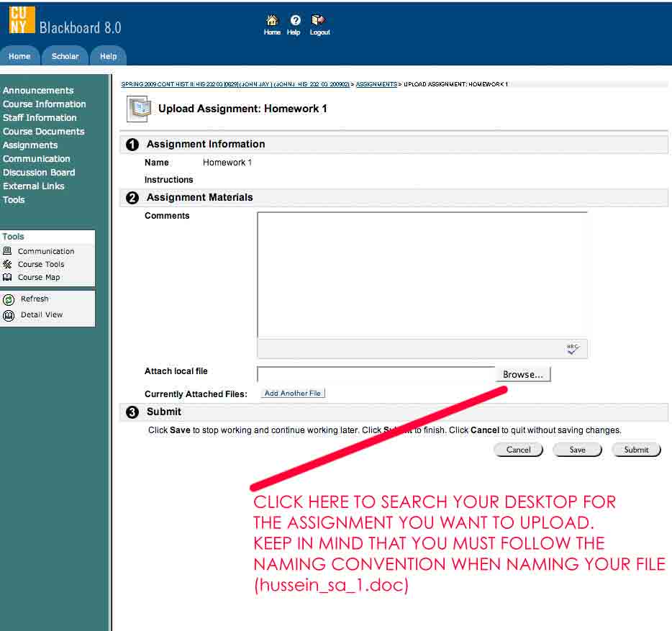Click the Add Another File button
This screenshot has width=672, height=631.
coord(293,393)
